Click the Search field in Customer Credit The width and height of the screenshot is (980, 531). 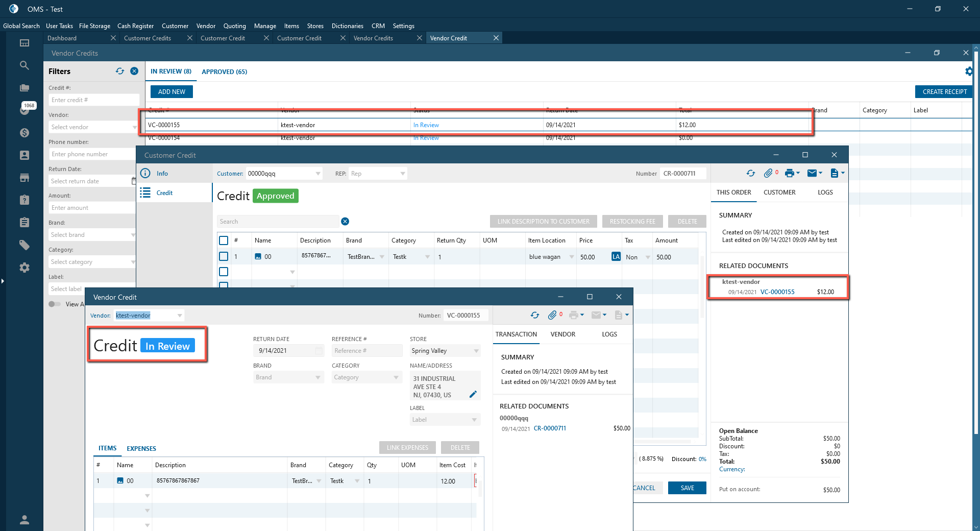[278, 221]
